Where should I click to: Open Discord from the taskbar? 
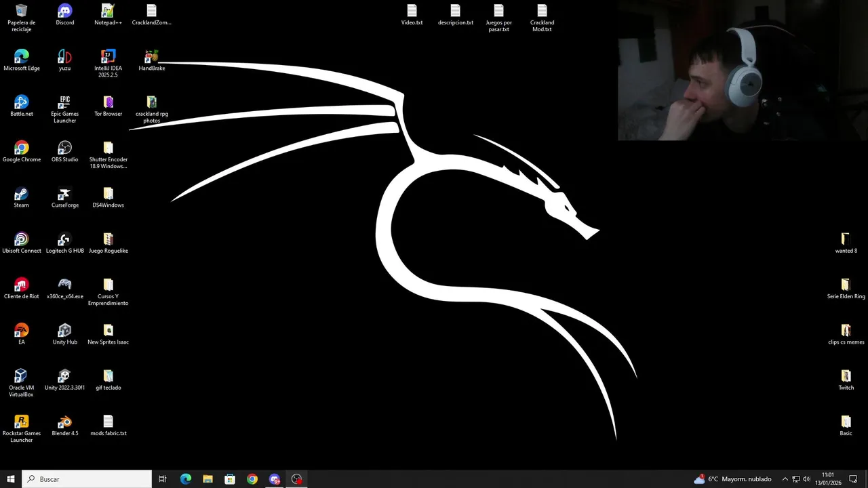pos(275,479)
